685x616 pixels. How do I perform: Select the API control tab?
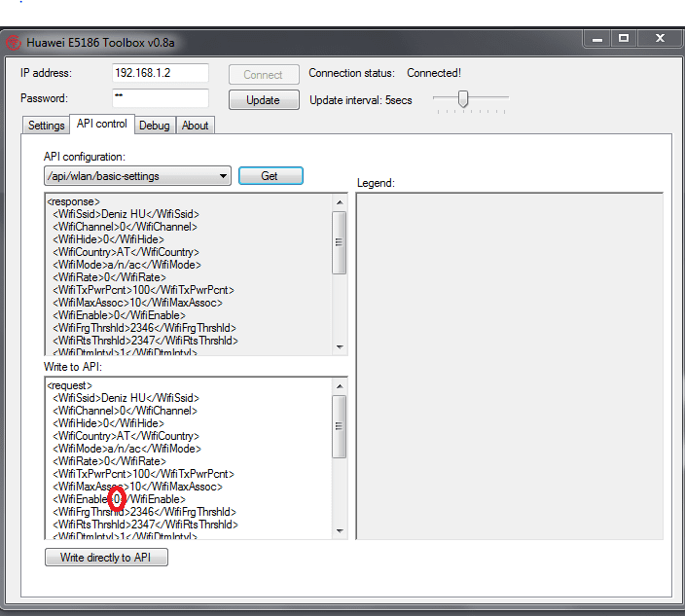coord(102,125)
